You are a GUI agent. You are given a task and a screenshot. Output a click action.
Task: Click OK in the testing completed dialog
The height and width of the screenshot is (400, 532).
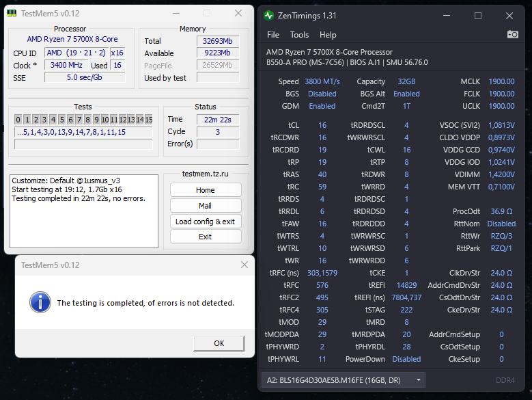tap(219, 343)
